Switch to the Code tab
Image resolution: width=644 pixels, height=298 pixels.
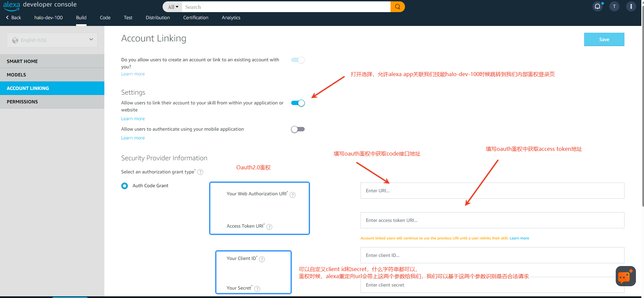coord(105,18)
